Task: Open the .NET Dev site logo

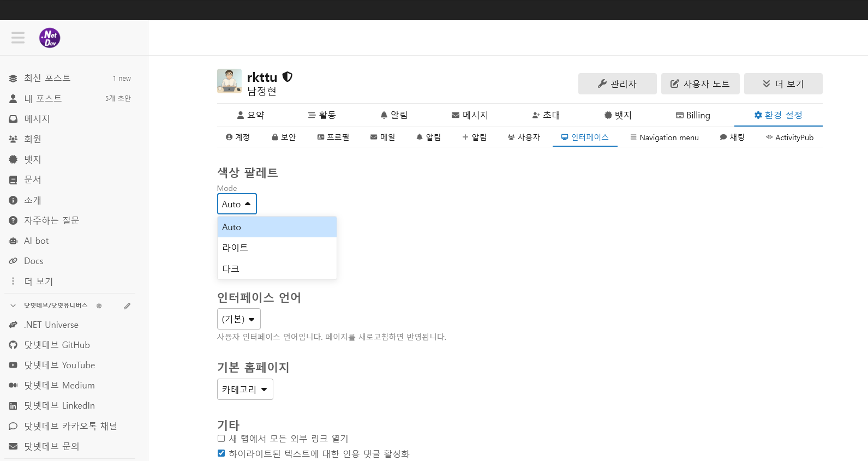Action: tap(50, 38)
